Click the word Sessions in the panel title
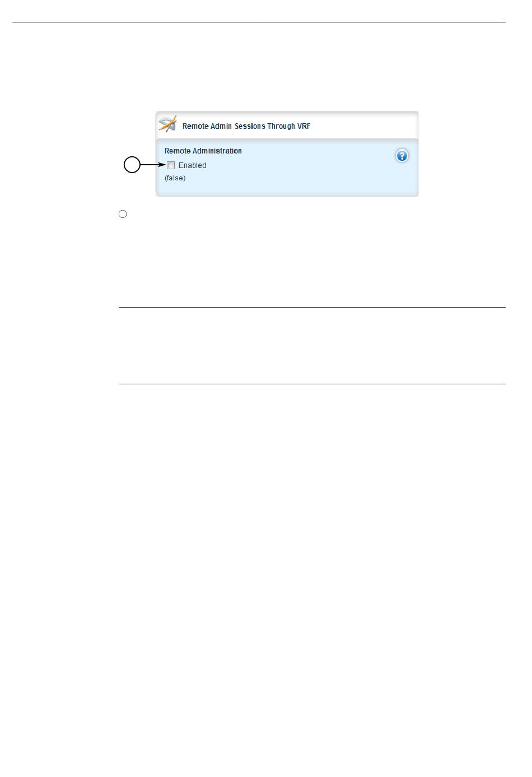The height and width of the screenshot is (777, 532). click(250, 126)
